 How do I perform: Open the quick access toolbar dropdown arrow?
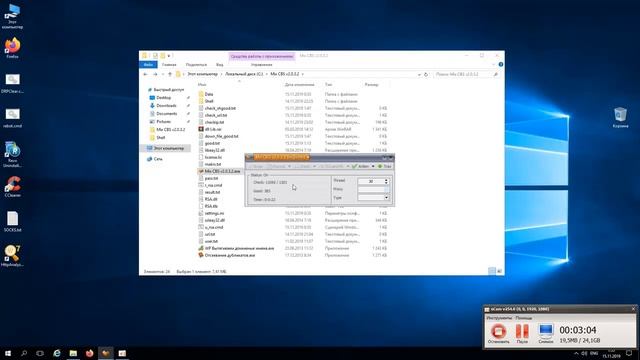point(169,56)
